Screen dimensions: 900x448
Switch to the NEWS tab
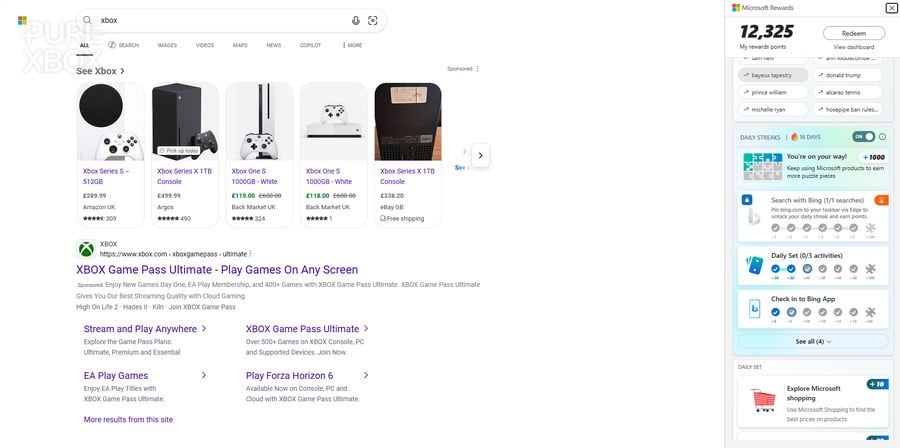click(274, 45)
